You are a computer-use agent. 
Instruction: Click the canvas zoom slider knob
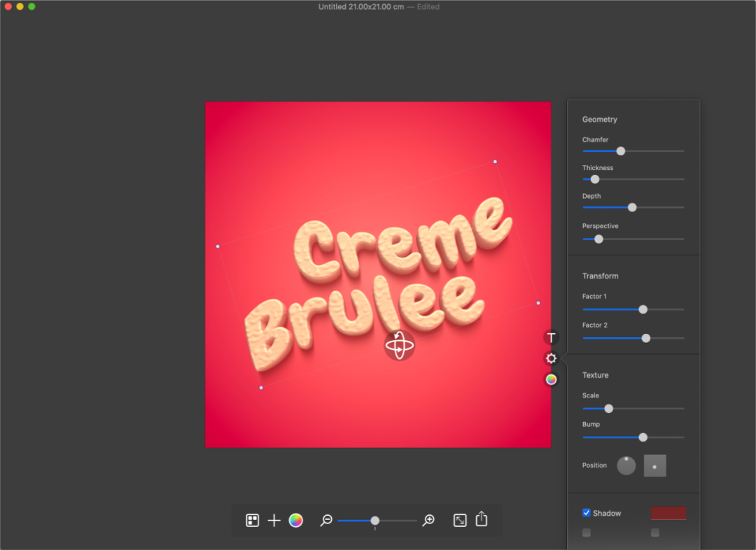click(x=374, y=521)
